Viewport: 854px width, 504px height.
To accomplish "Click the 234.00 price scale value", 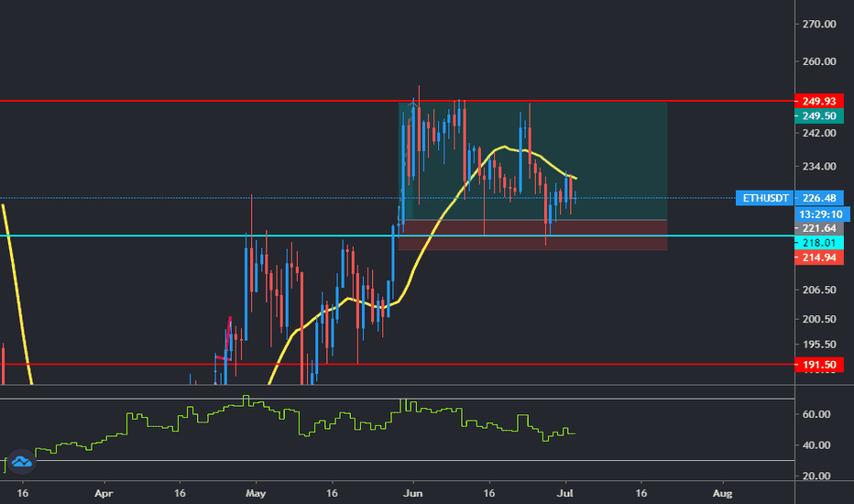I will click(818, 167).
